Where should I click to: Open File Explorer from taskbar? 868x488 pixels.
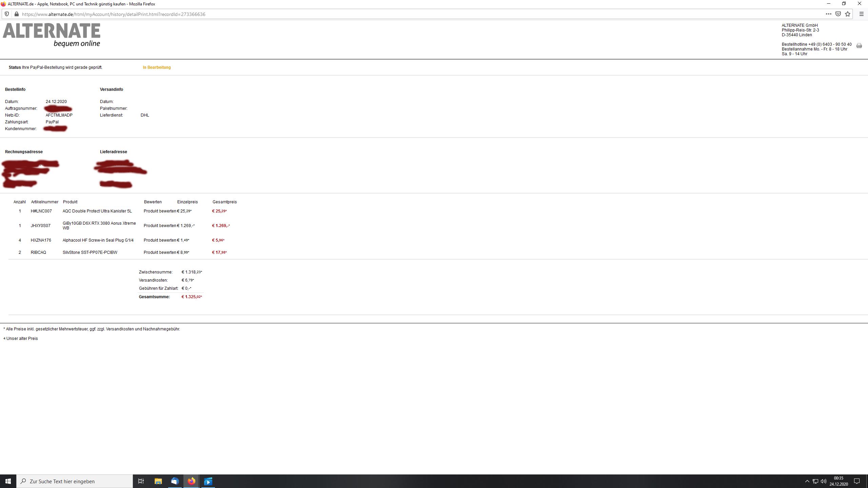(x=158, y=481)
